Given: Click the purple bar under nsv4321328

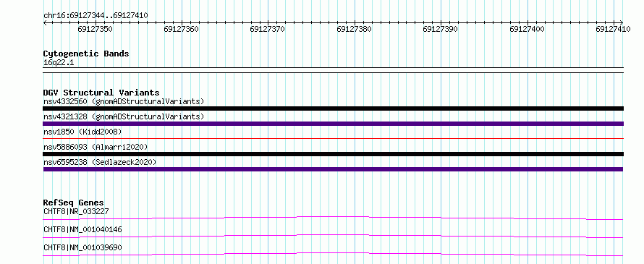Looking at the screenshot, I should point(333,124).
